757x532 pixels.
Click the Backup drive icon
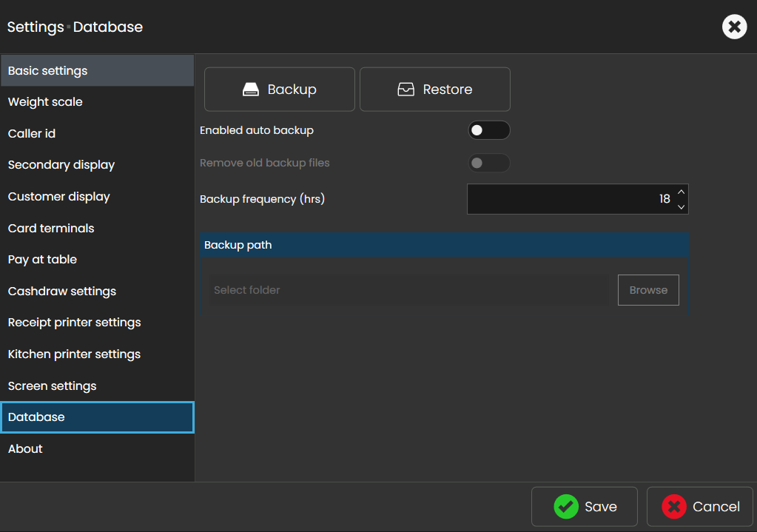[x=251, y=90]
